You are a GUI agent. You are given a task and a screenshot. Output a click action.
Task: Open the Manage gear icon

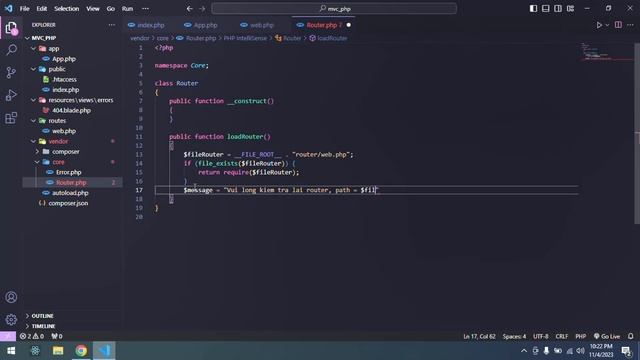tap(11, 319)
